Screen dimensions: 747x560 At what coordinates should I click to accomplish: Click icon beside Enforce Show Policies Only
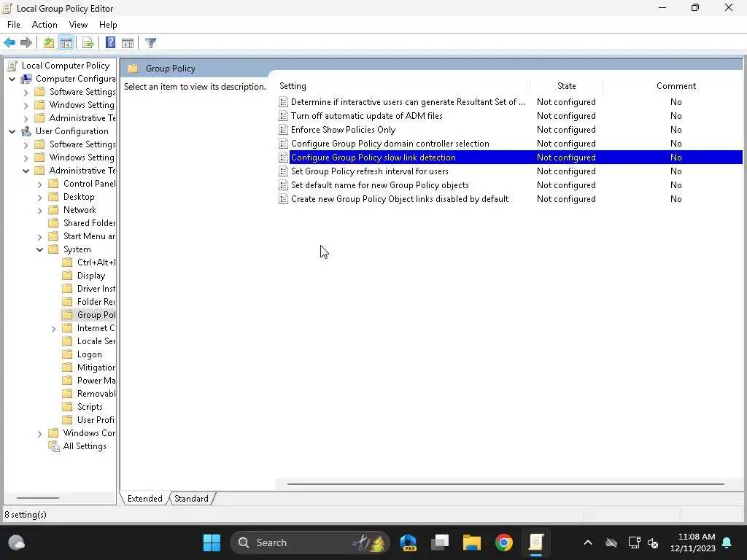point(284,130)
